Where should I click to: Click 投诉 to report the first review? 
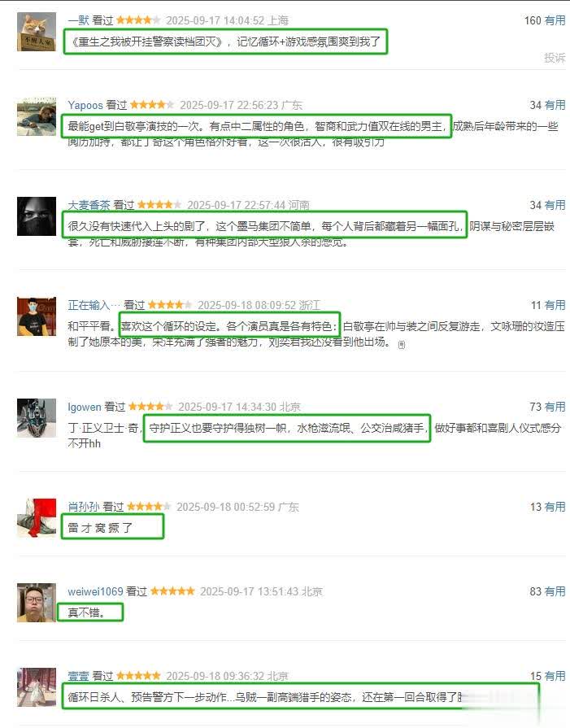tap(555, 58)
